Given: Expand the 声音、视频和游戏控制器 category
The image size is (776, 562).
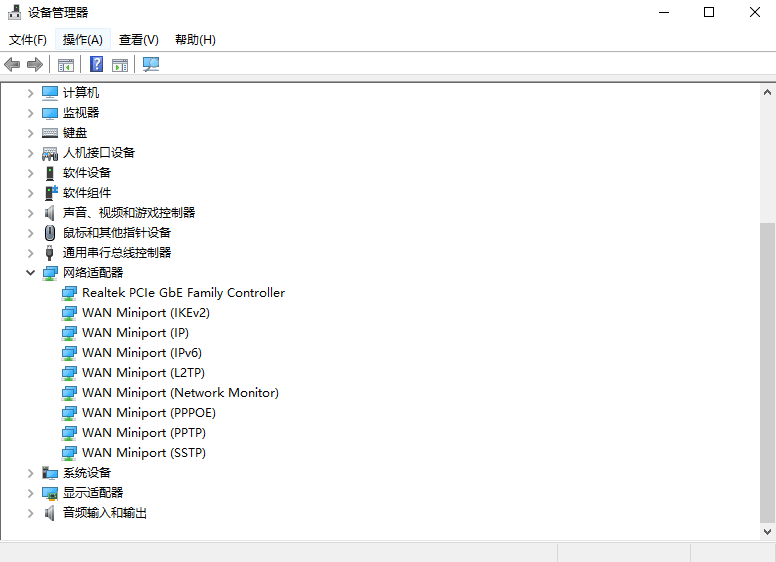Looking at the screenshot, I should (x=31, y=213).
